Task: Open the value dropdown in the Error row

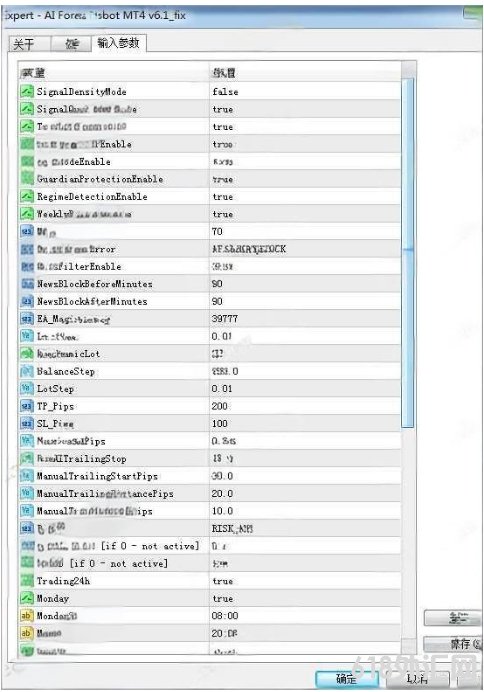Action: tap(305, 249)
